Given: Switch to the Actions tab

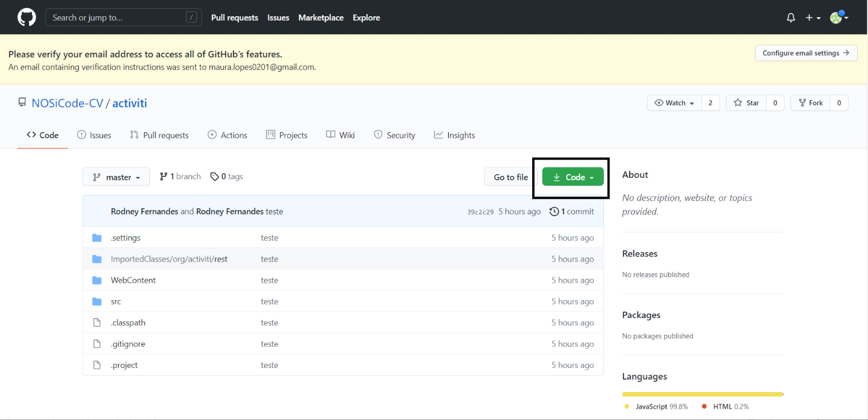Looking at the screenshot, I should click(228, 135).
